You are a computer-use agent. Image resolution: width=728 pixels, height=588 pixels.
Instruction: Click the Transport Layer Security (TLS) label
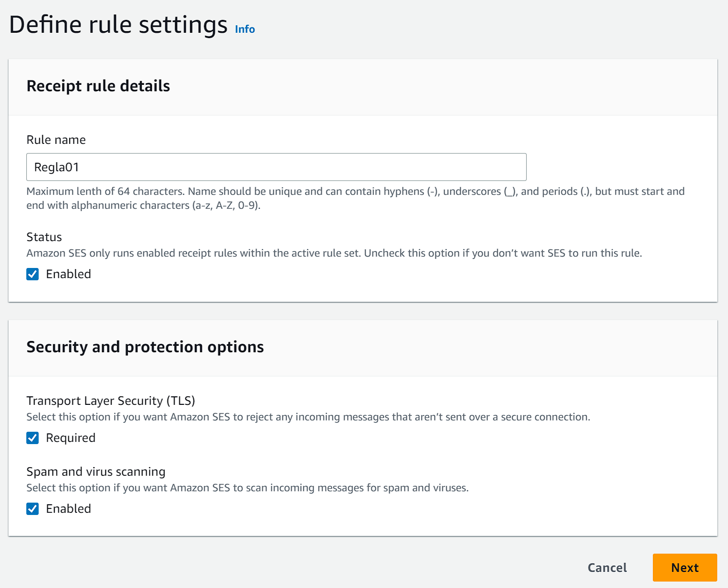tap(111, 401)
